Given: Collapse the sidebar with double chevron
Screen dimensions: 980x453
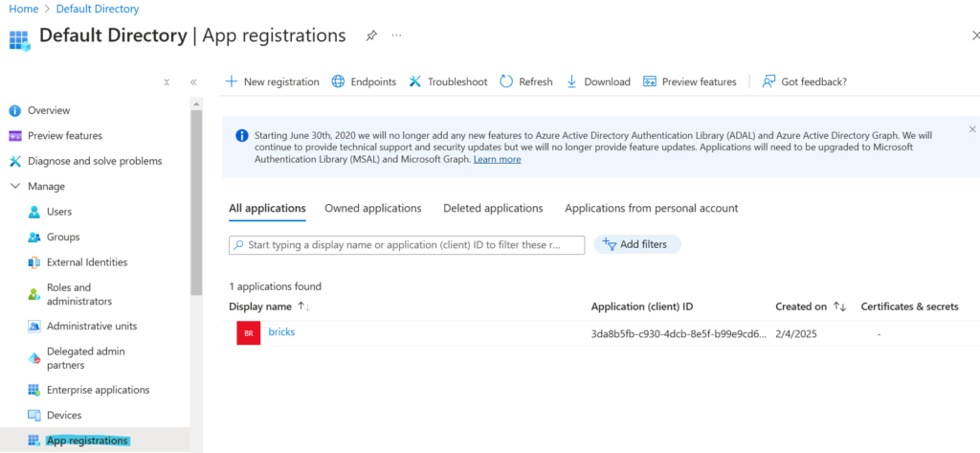Looking at the screenshot, I should pos(193,82).
